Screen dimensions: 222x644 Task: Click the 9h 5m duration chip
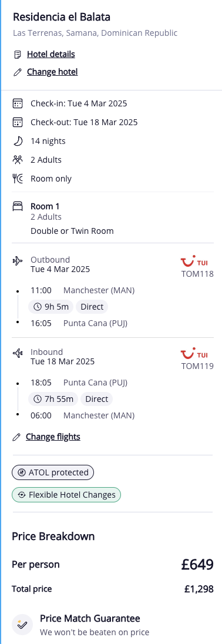click(51, 307)
